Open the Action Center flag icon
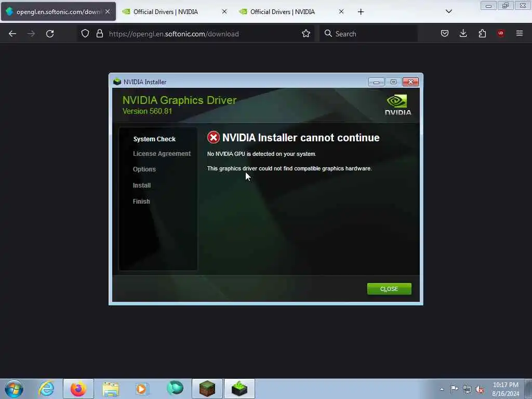Image resolution: width=532 pixels, height=399 pixels. [454, 389]
